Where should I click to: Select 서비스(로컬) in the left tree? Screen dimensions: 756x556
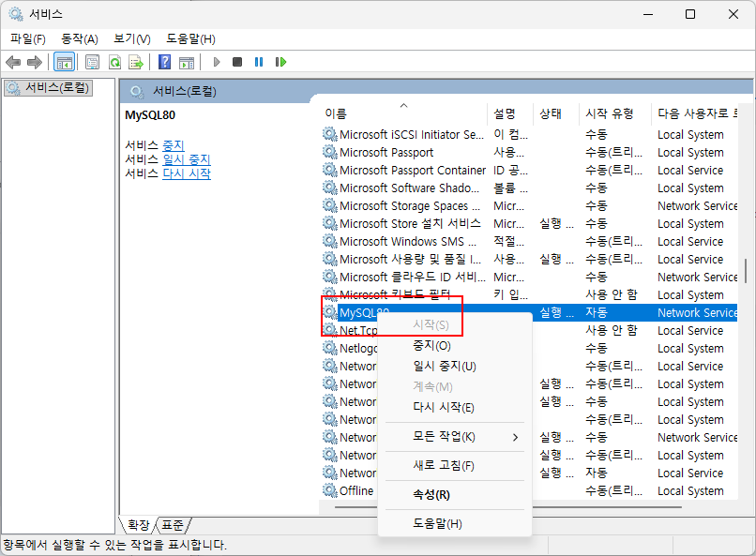click(48, 88)
